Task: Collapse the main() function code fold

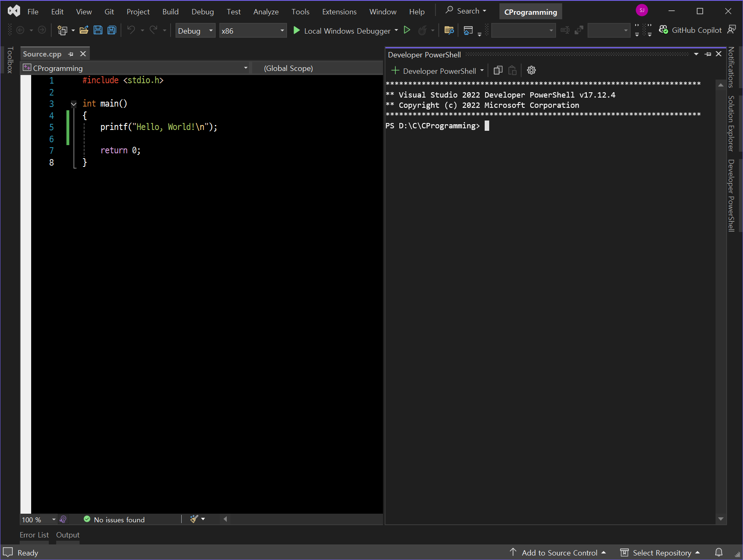Action: tap(74, 104)
